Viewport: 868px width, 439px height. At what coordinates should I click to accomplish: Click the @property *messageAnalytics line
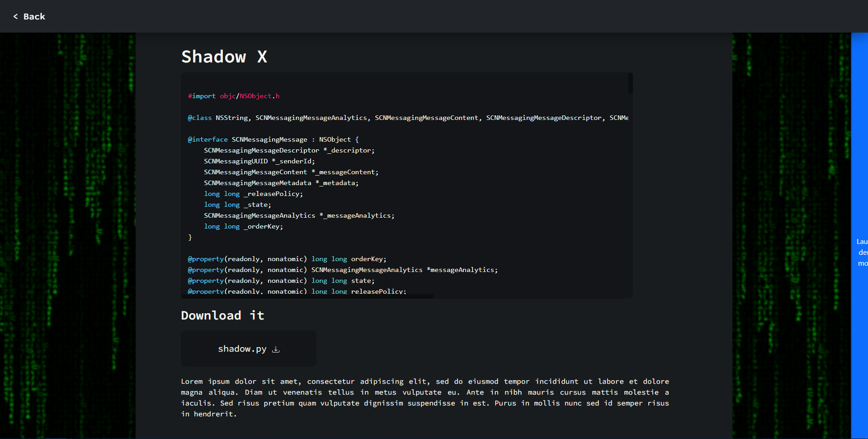point(343,270)
